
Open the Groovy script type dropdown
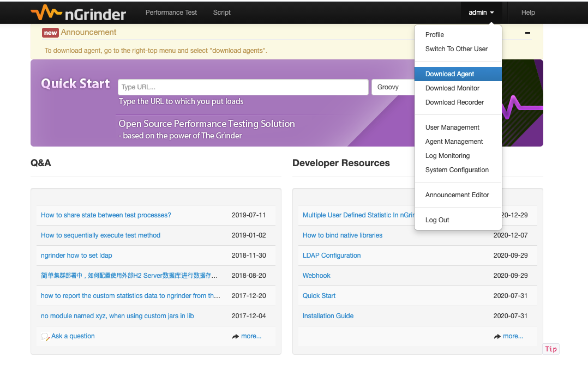(x=393, y=87)
